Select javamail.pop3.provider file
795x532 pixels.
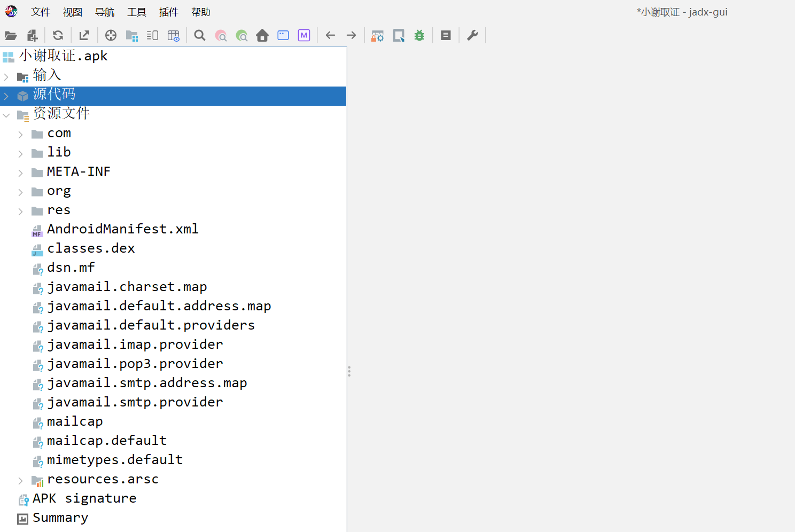(x=135, y=364)
